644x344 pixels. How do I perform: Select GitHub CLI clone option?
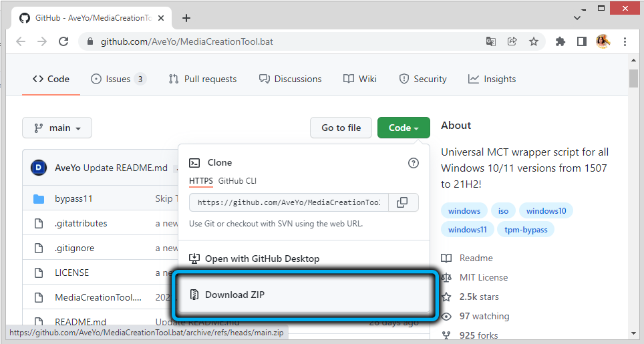pyautogui.click(x=237, y=181)
